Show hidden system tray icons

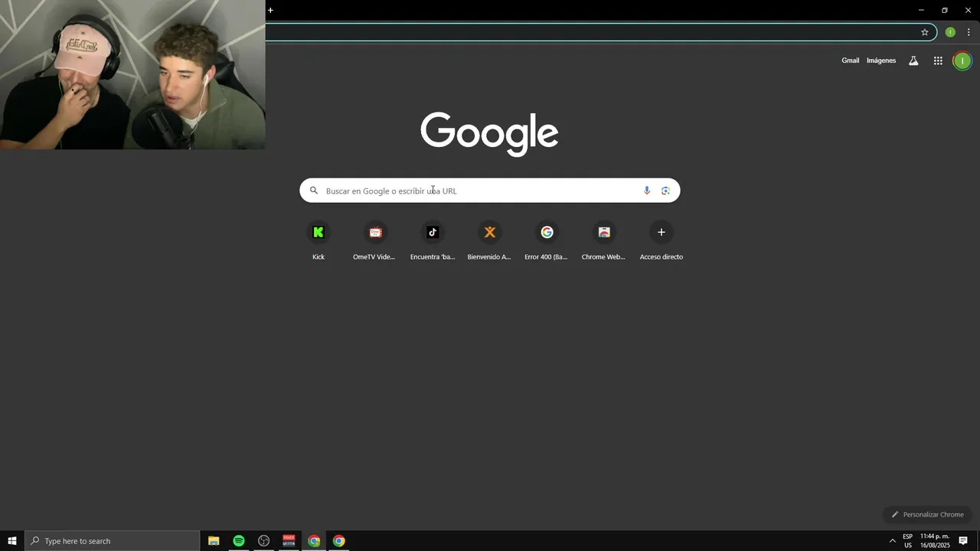pos(892,541)
